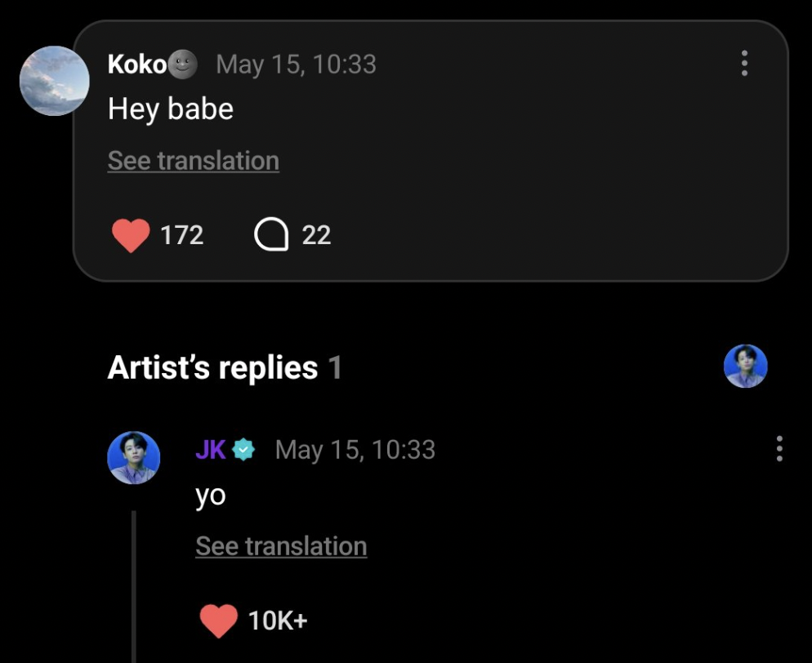Click the verified badge next to JK

[x=243, y=449]
